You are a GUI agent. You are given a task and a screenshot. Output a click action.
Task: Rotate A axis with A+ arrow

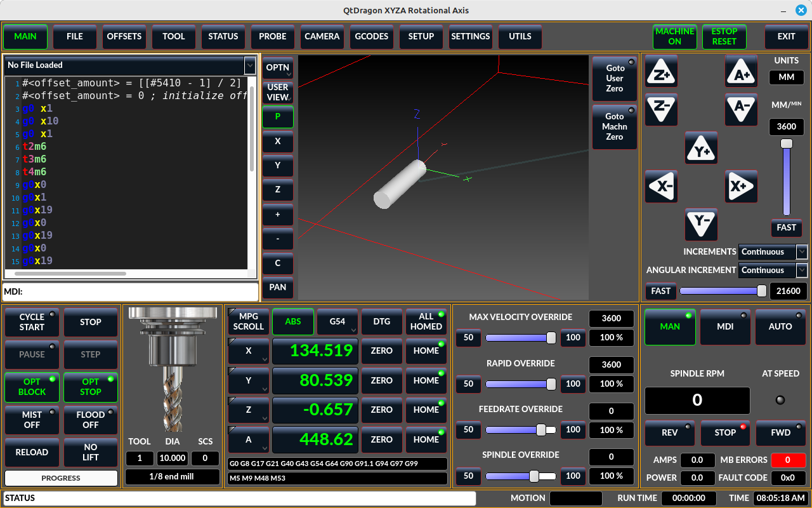click(741, 72)
